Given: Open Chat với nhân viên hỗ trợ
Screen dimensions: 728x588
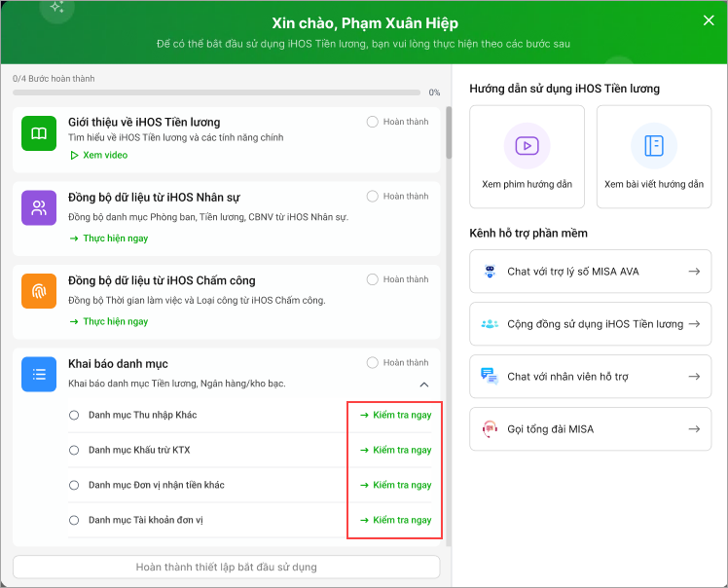Looking at the screenshot, I should [x=591, y=376].
